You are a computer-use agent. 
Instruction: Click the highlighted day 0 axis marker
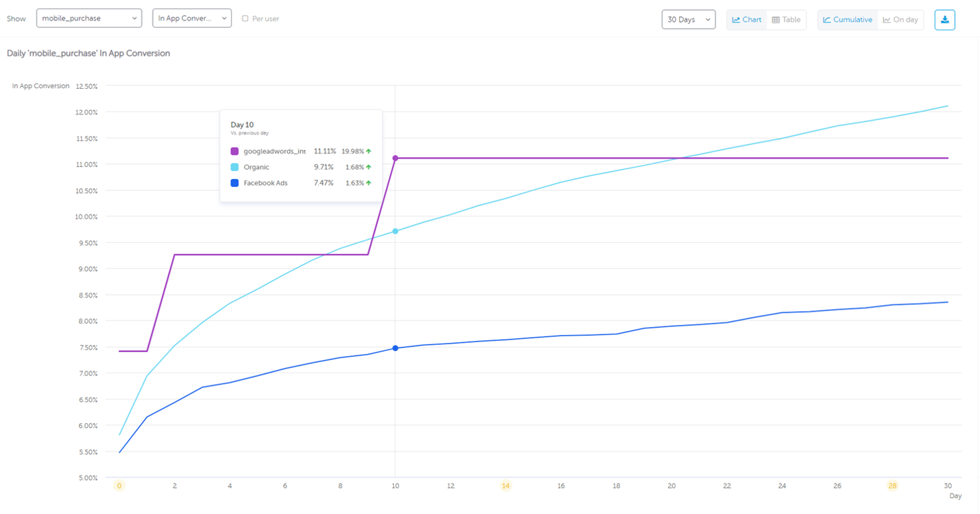pyautogui.click(x=119, y=486)
